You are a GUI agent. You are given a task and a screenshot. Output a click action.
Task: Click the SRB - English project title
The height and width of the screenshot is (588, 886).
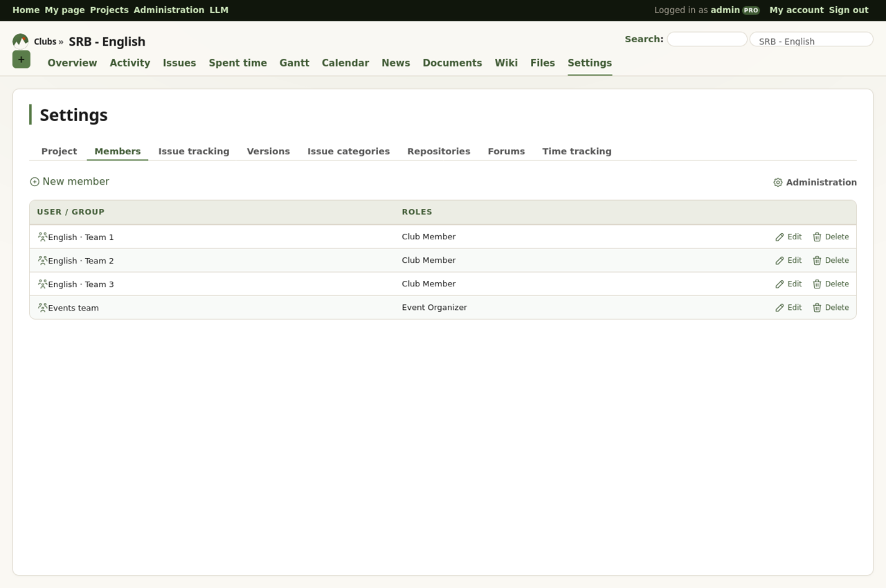click(107, 42)
